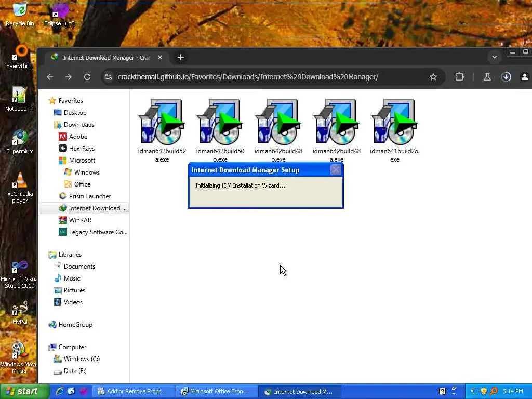The width and height of the screenshot is (532, 399).
Task: Reload the current page
Action: (x=87, y=77)
